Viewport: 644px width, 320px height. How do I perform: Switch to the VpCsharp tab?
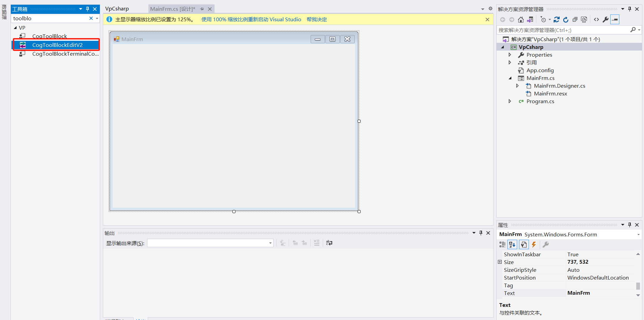pyautogui.click(x=116, y=8)
